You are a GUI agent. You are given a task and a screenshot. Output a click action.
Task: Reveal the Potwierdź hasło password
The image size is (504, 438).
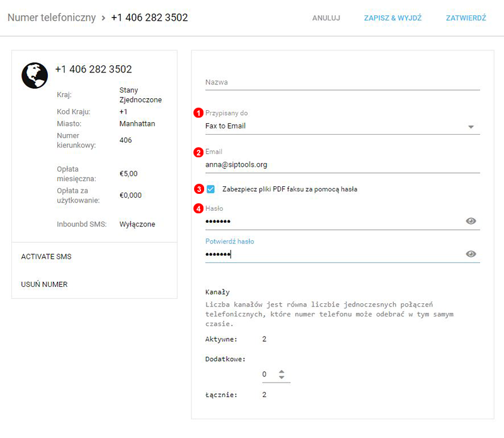(x=471, y=254)
